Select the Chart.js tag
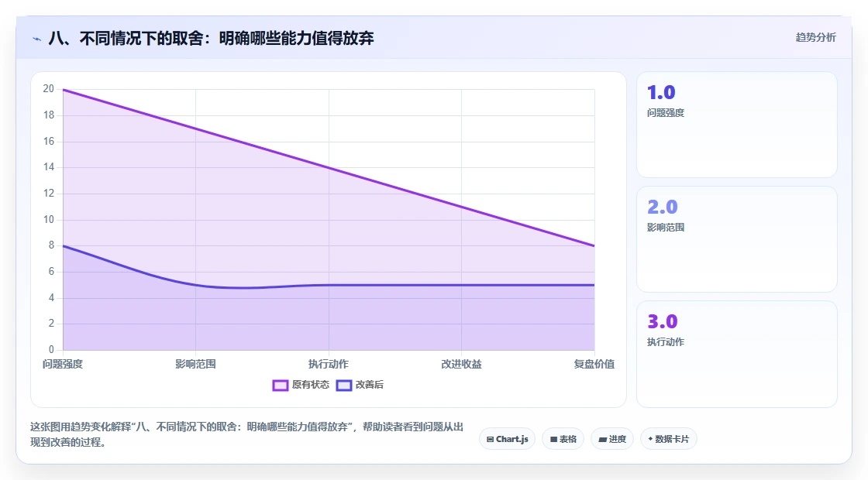The height and width of the screenshot is (480, 868). (507, 439)
